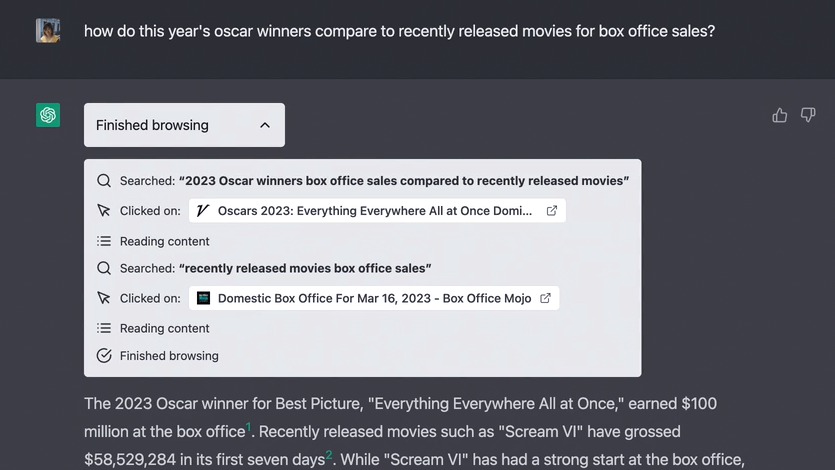The image size is (835, 470).
Task: Click external link icon for Oscars article
Action: pyautogui.click(x=551, y=211)
